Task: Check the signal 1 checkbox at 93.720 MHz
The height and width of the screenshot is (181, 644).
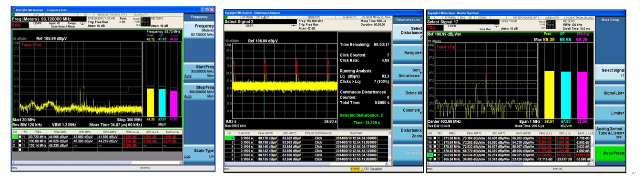Action: click(20, 137)
